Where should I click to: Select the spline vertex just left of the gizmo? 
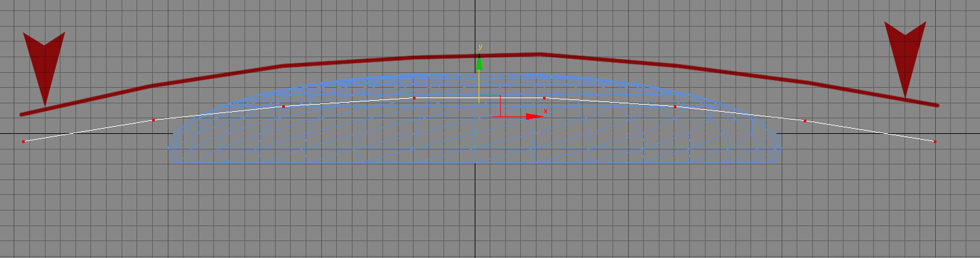pyautogui.click(x=414, y=98)
